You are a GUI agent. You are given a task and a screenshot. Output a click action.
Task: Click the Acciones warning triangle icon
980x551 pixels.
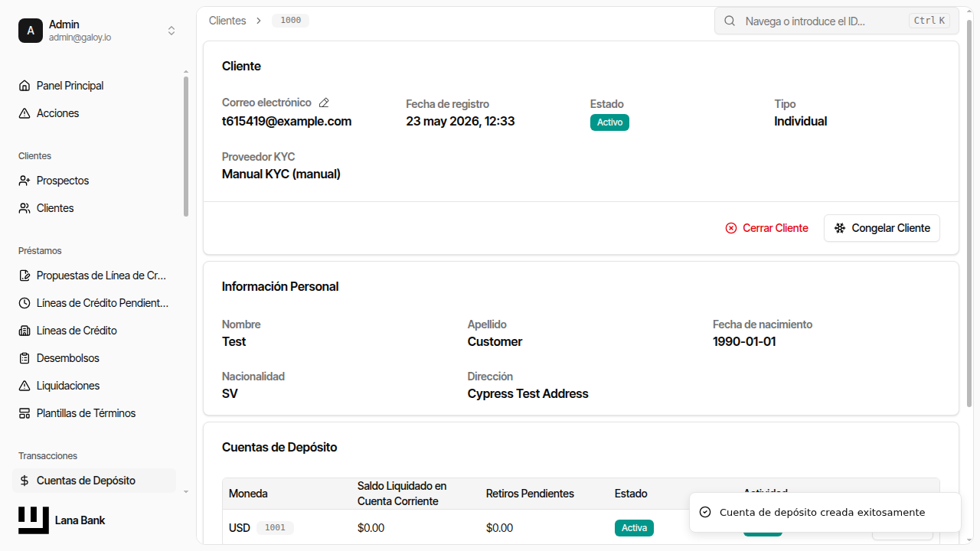point(24,113)
